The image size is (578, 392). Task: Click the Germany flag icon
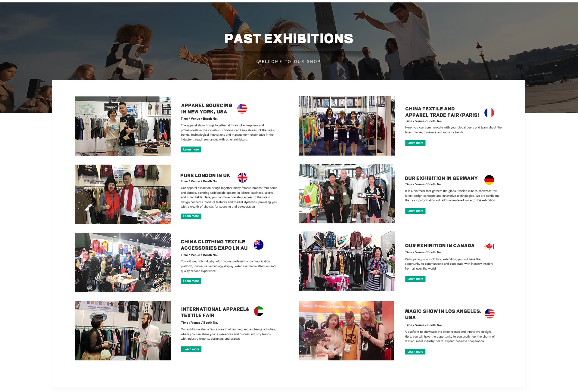(489, 180)
